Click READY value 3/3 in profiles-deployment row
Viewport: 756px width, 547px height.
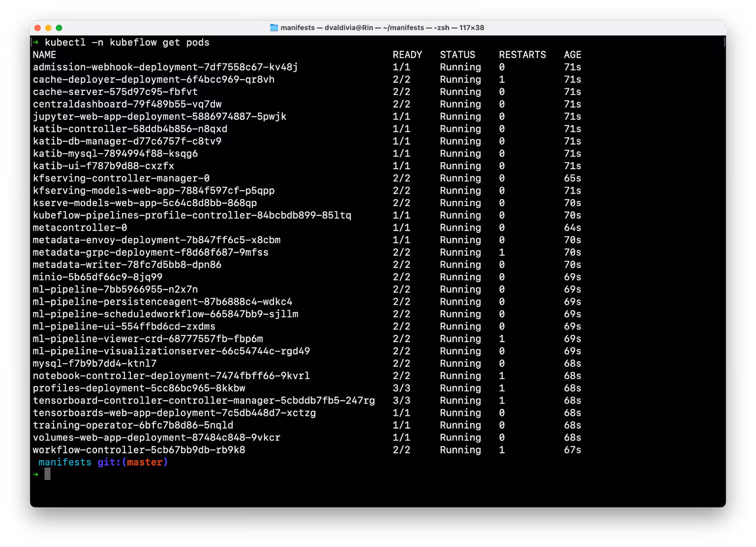click(x=402, y=388)
